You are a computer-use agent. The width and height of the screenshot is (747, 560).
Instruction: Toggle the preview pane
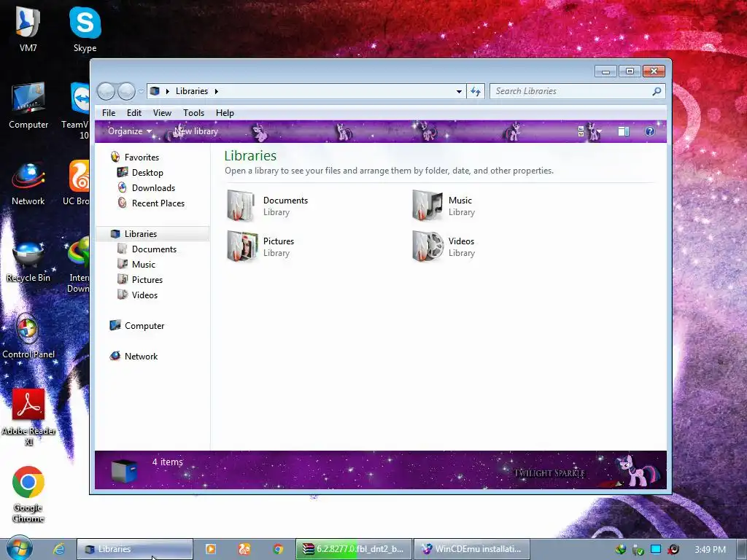point(623,131)
